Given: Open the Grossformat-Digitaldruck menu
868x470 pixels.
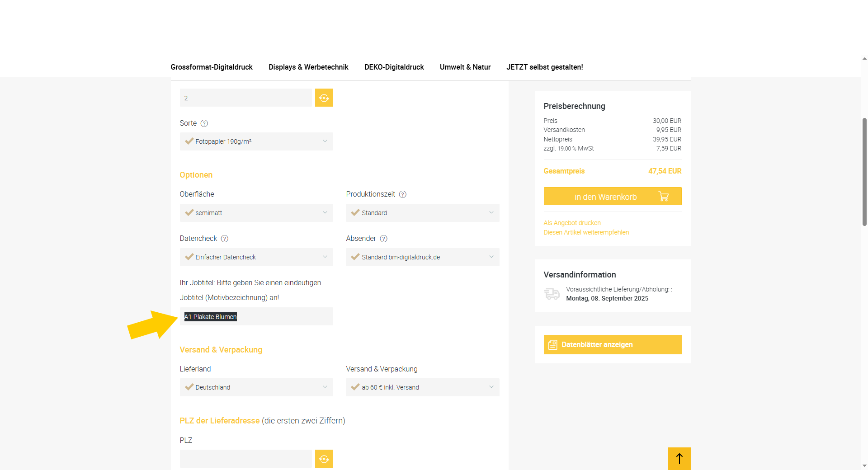Looking at the screenshot, I should (212, 67).
